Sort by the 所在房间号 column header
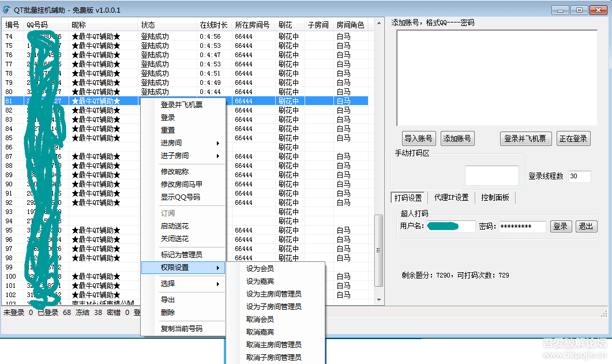The width and height of the screenshot is (612, 364). tap(253, 25)
